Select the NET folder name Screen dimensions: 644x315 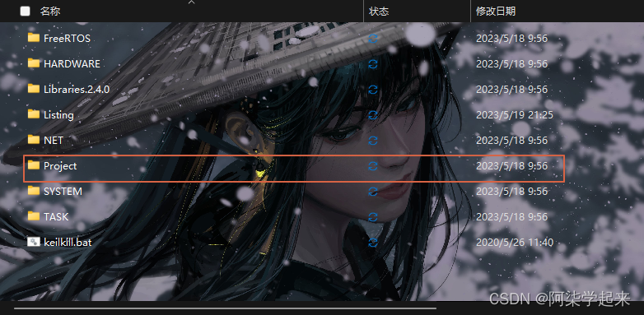click(x=54, y=141)
